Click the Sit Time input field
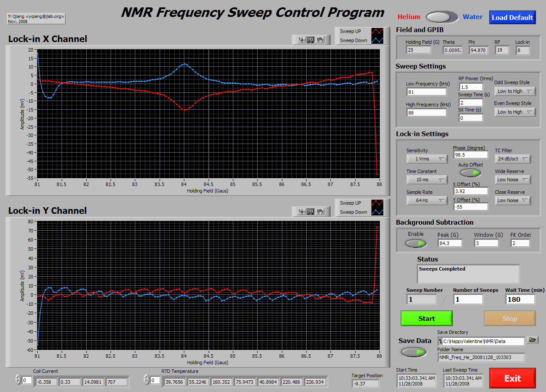Screen dimensions: 546x392 pos(471,118)
